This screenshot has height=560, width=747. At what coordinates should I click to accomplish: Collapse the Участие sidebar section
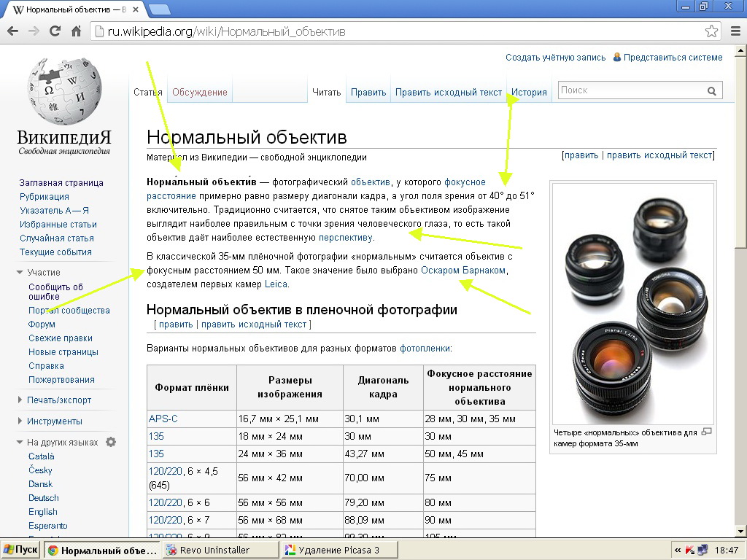pyautogui.click(x=20, y=273)
